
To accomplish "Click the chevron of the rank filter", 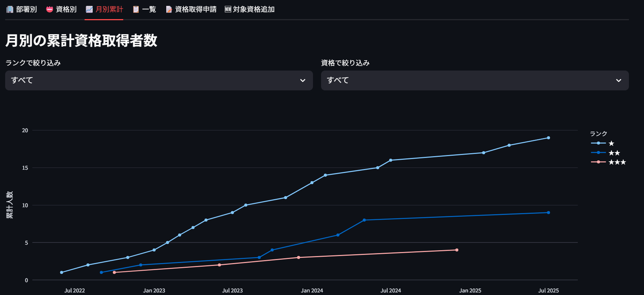I will pos(303,80).
